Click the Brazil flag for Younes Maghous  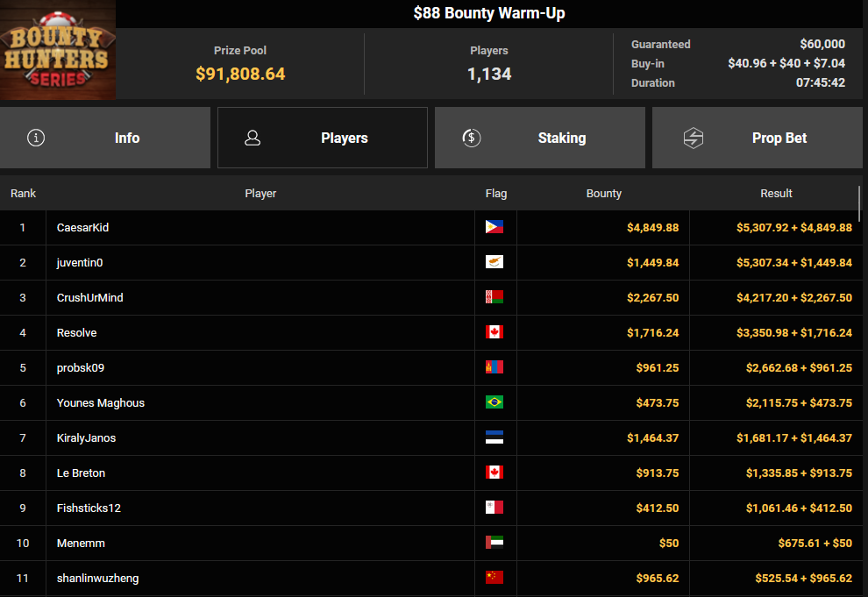click(494, 402)
